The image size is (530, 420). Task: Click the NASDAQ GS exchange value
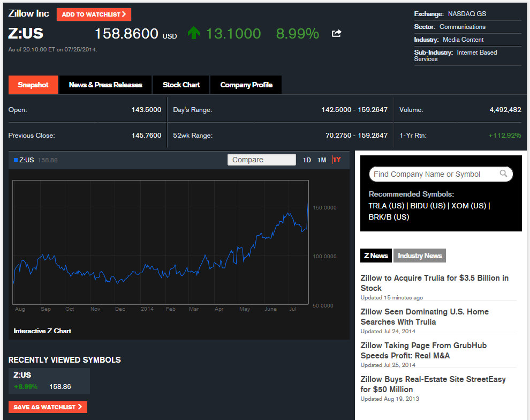[x=467, y=14]
